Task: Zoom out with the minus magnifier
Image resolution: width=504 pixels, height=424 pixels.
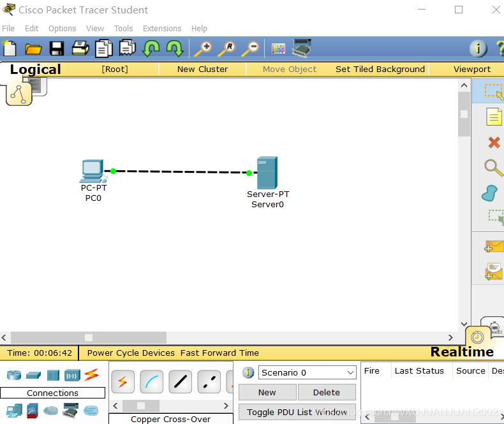Action: coord(250,49)
